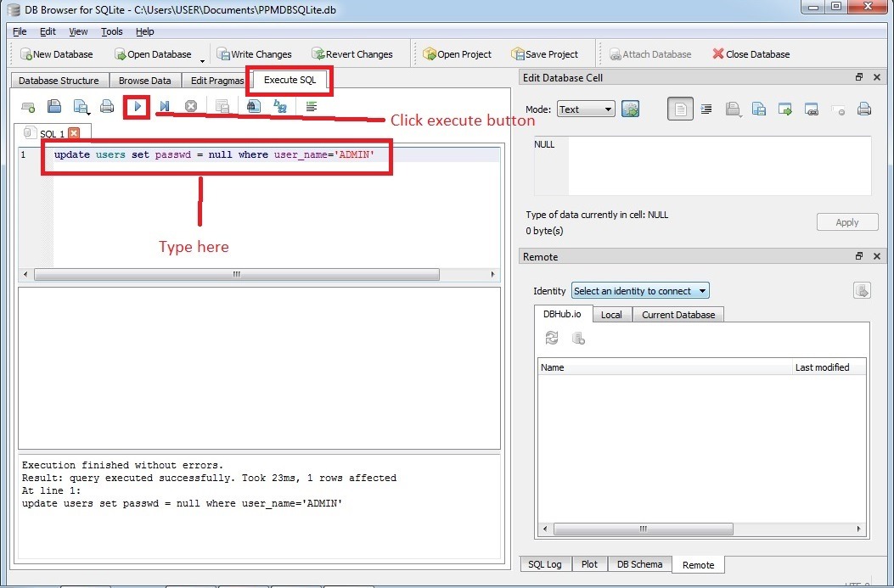Switch to the Database Structure tab
The width and height of the screenshot is (894, 588).
[x=59, y=81]
